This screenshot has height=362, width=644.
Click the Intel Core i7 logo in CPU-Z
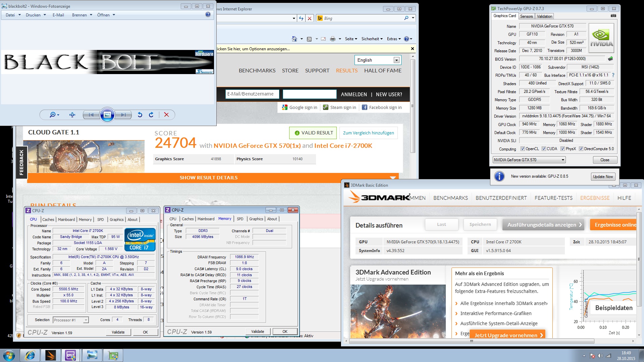[140, 239]
